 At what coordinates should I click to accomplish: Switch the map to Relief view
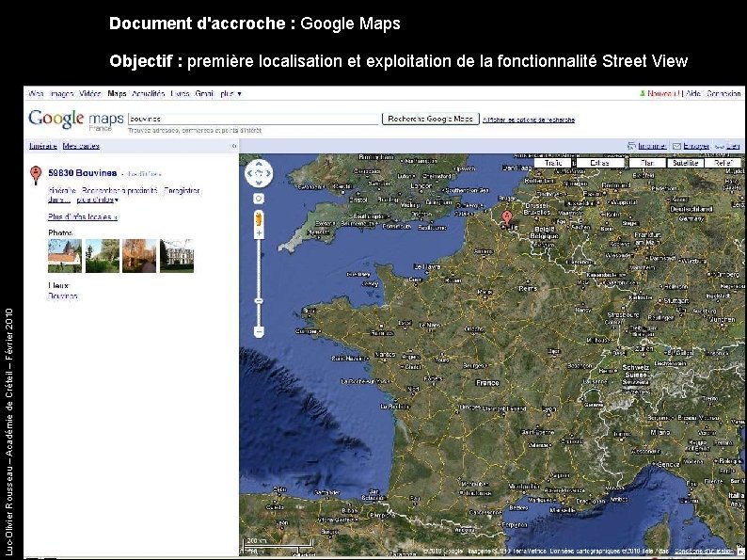tap(723, 163)
